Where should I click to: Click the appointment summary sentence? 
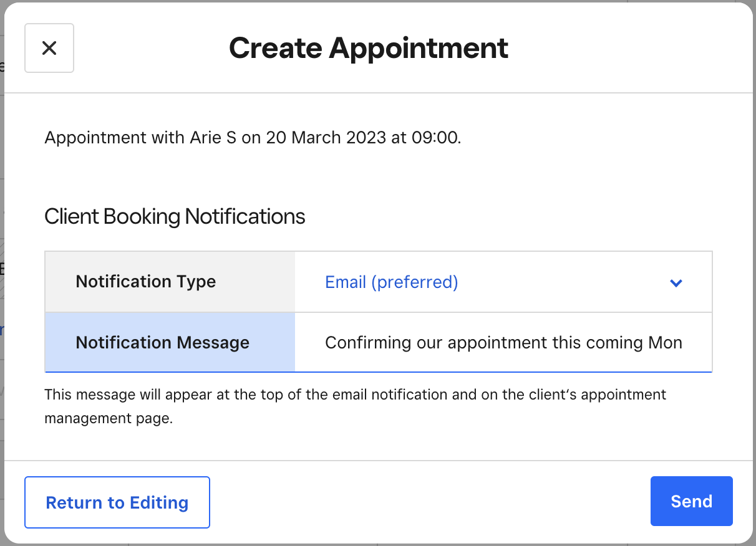[x=253, y=138]
